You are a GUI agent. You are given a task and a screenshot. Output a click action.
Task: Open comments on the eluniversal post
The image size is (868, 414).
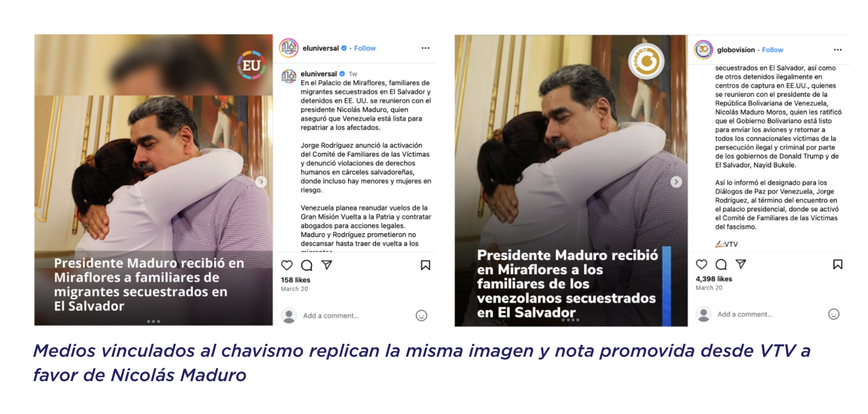tap(307, 265)
